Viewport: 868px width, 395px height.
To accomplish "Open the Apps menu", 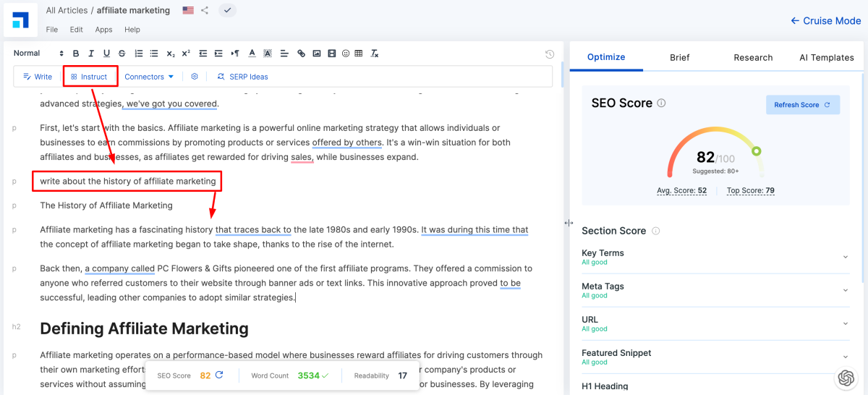I will point(103,30).
